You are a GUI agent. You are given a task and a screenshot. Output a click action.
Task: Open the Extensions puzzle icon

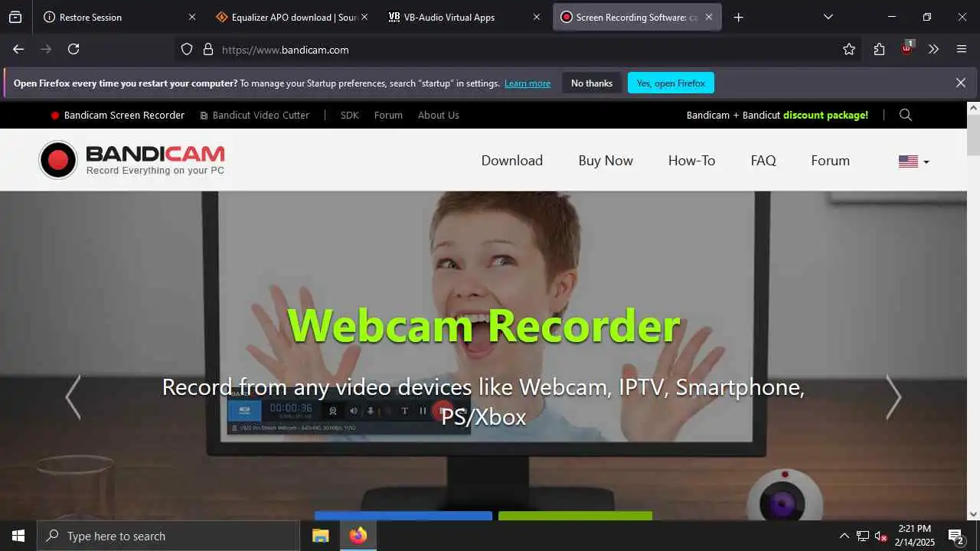879,49
